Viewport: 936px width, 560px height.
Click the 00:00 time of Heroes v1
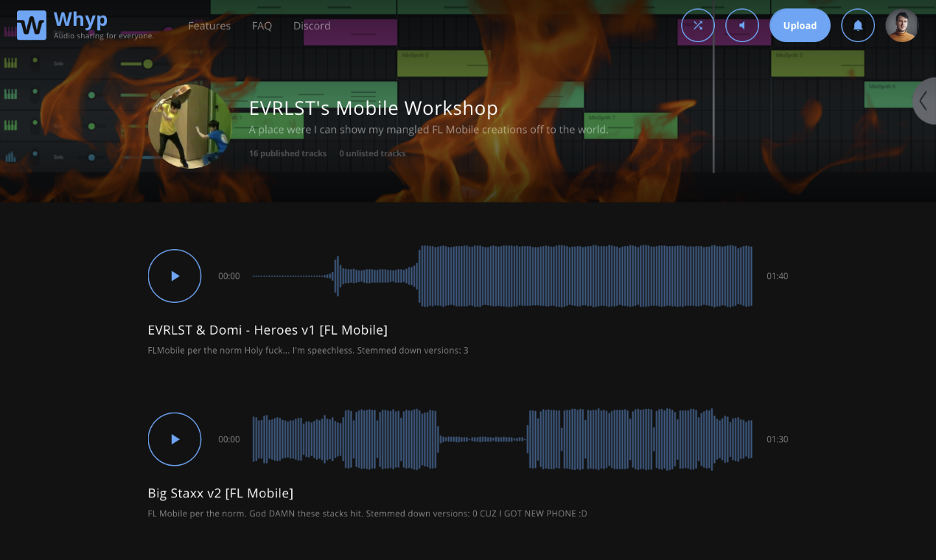pyautogui.click(x=229, y=276)
